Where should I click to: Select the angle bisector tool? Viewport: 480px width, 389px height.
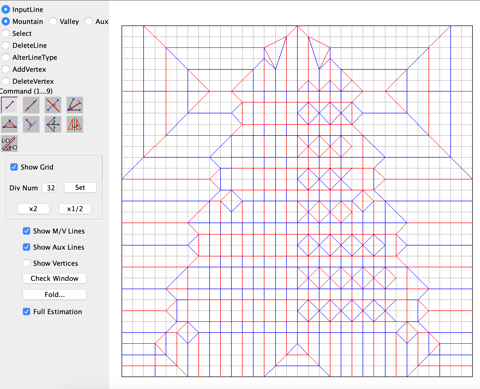coord(75,105)
